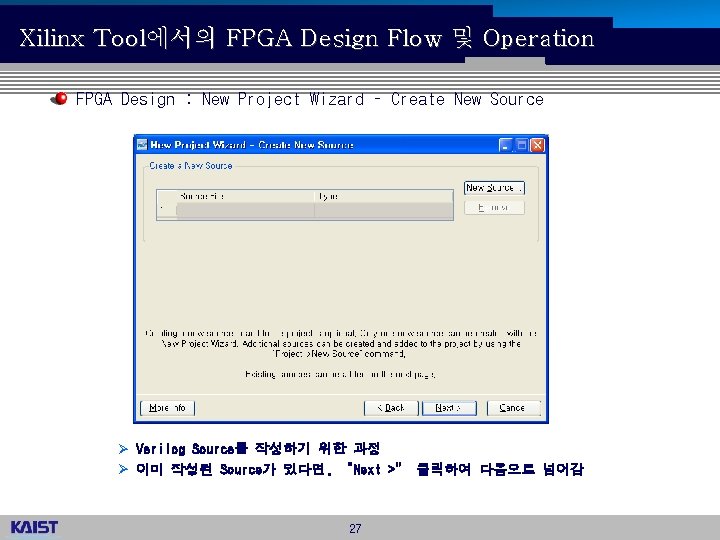Click the slide page number 27
The height and width of the screenshot is (540, 720).
pyautogui.click(x=355, y=529)
